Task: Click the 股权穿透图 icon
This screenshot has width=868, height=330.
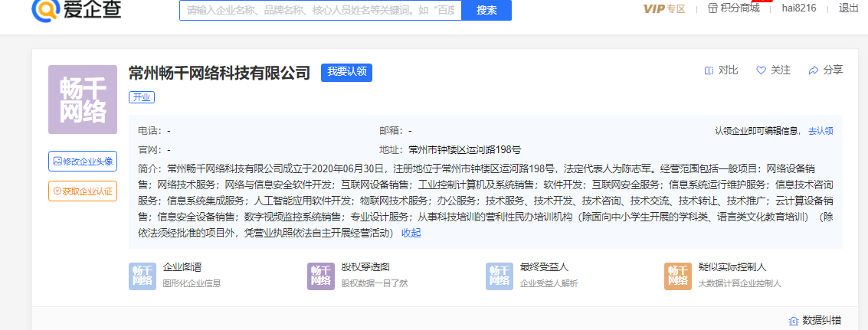Action: [x=321, y=276]
